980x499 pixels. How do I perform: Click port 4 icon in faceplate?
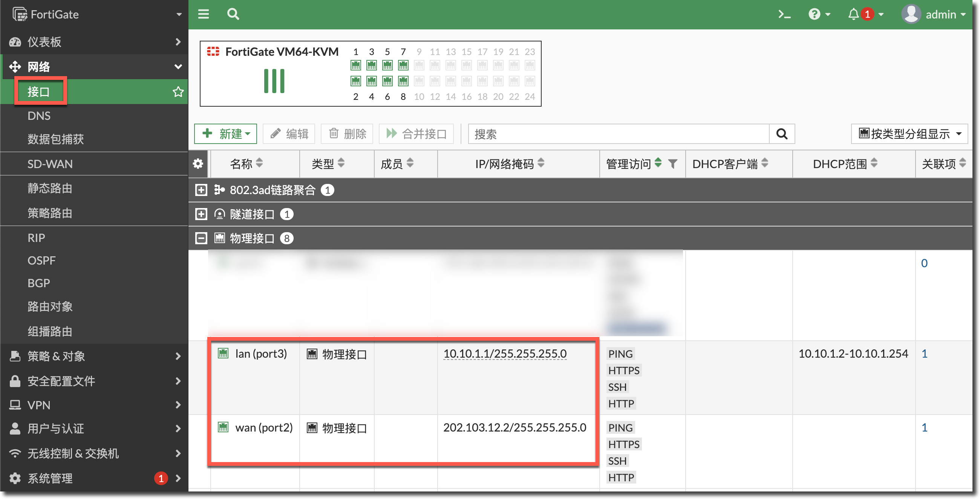(x=372, y=81)
